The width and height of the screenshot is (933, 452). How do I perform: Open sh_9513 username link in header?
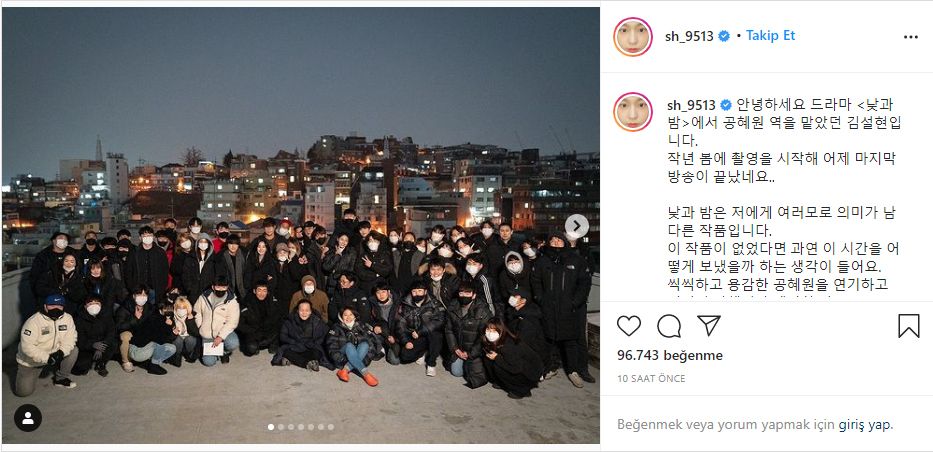coord(689,36)
